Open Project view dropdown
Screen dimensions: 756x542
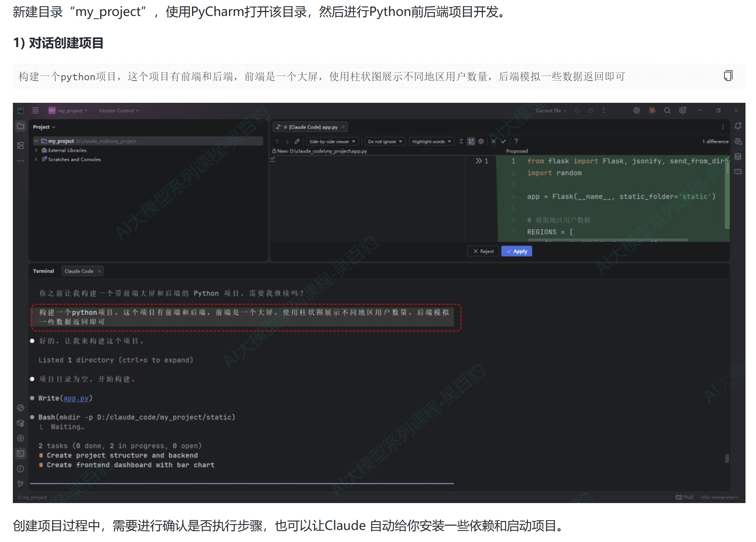point(44,127)
